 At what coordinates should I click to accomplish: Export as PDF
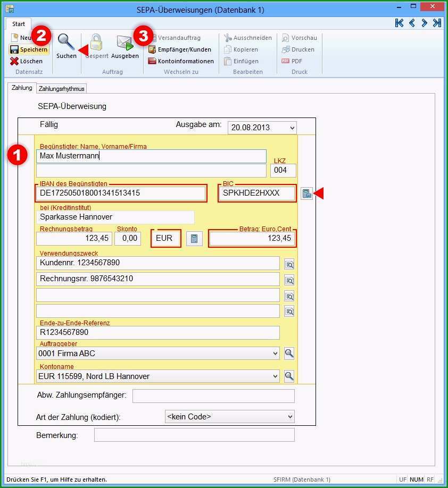[292, 61]
